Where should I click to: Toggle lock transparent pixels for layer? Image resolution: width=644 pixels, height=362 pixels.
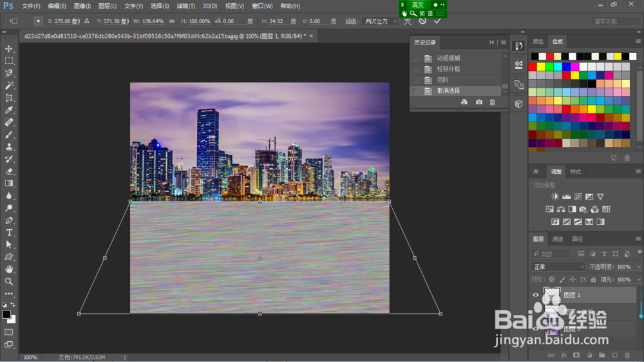552,280
